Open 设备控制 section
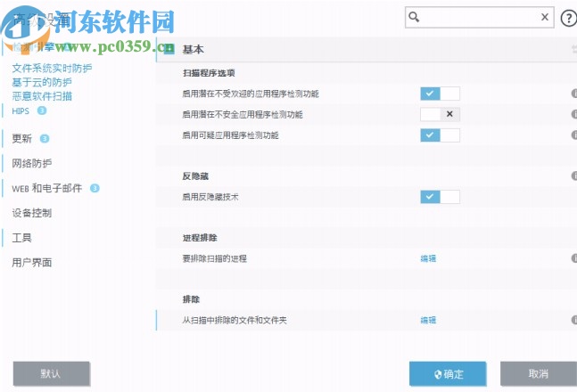577x392 pixels. pos(31,213)
